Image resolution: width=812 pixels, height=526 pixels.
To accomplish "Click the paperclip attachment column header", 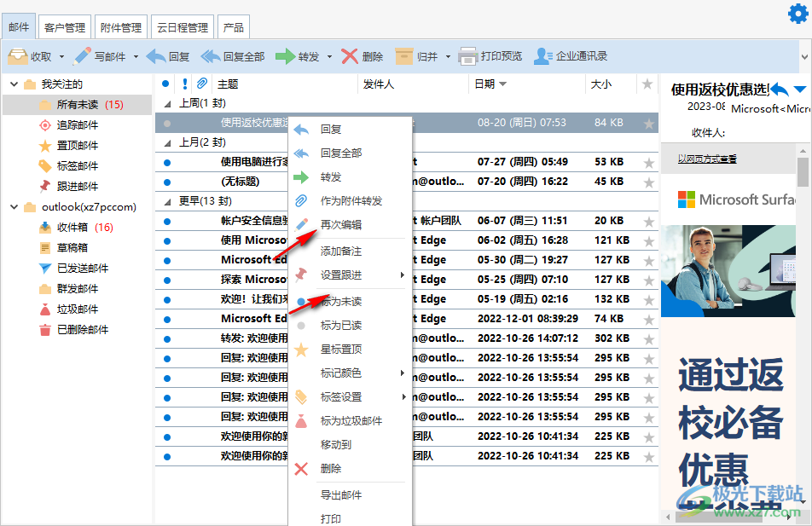I will [x=202, y=84].
